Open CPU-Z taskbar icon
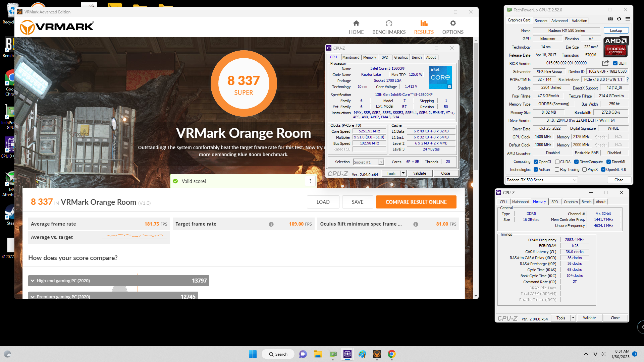Viewport: 644px width, 362px height. click(x=347, y=354)
